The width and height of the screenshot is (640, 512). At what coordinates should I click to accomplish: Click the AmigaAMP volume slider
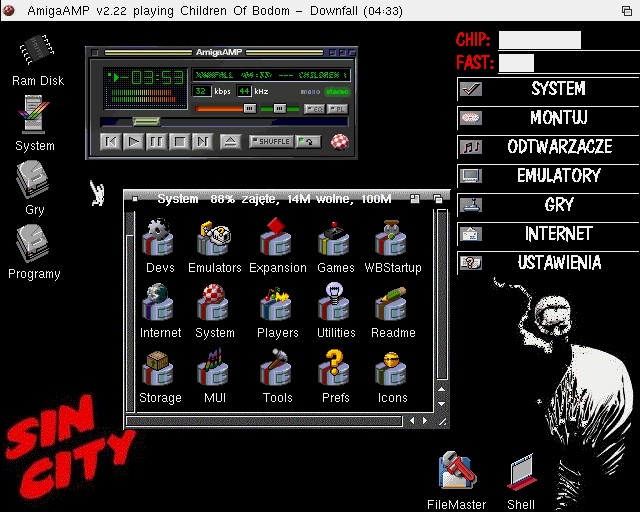point(226,109)
